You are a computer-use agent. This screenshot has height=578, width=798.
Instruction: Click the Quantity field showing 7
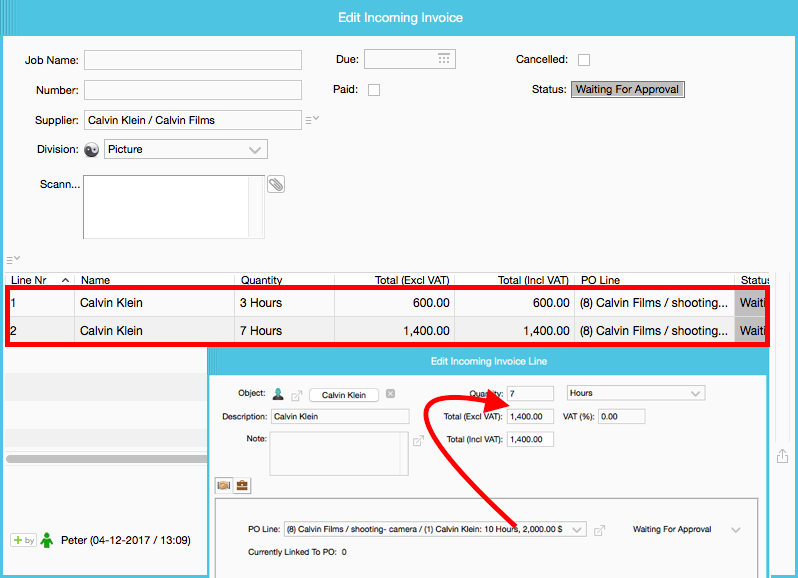(530, 393)
